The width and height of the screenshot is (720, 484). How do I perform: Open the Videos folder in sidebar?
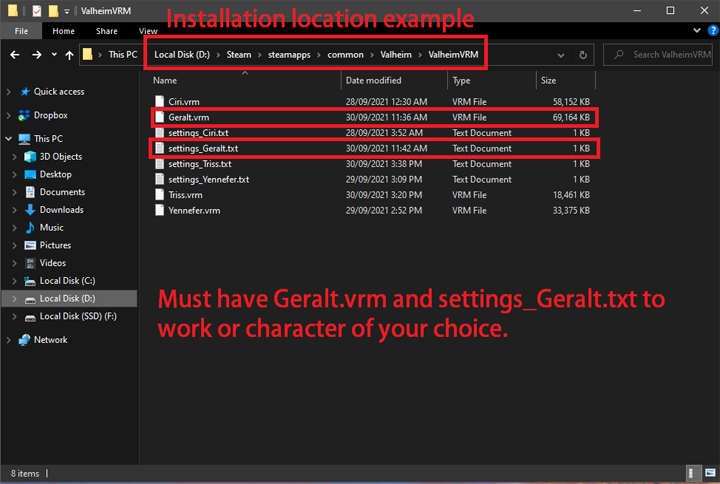point(52,263)
